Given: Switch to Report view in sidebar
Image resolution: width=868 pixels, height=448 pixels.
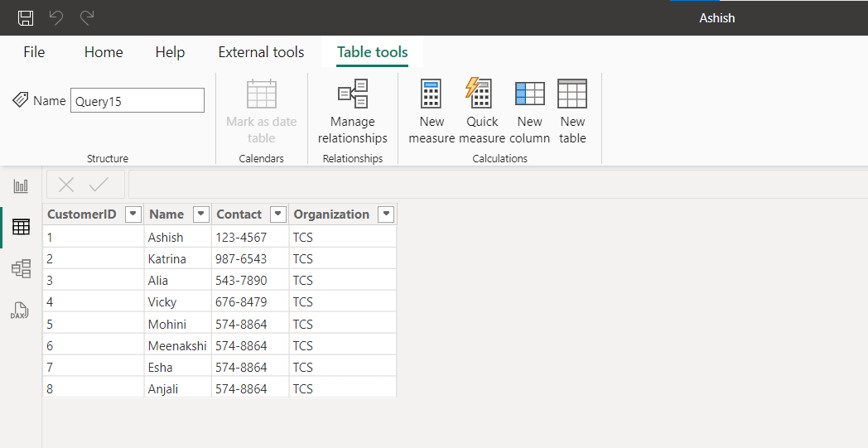Looking at the screenshot, I should click(x=21, y=186).
